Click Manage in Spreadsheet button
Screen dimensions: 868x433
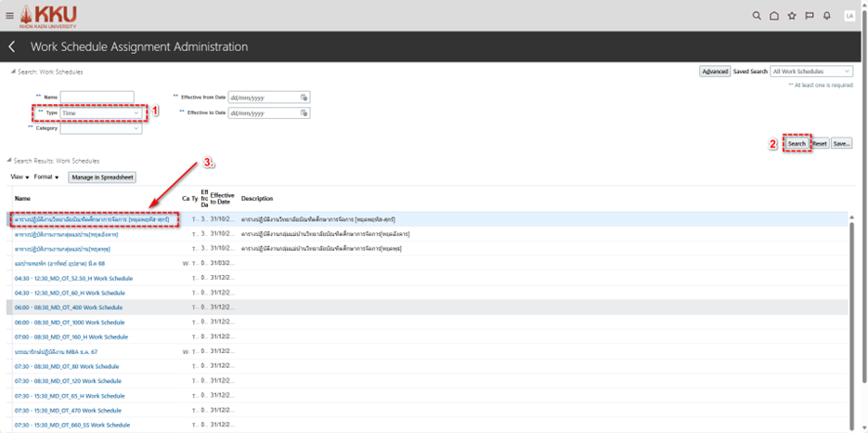click(101, 177)
